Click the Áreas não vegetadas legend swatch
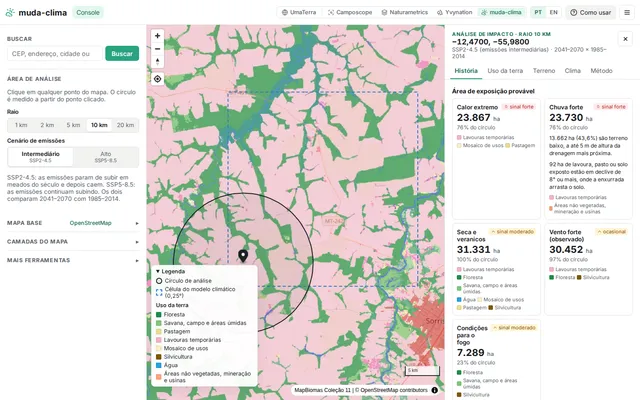The image size is (640, 400). point(159,377)
